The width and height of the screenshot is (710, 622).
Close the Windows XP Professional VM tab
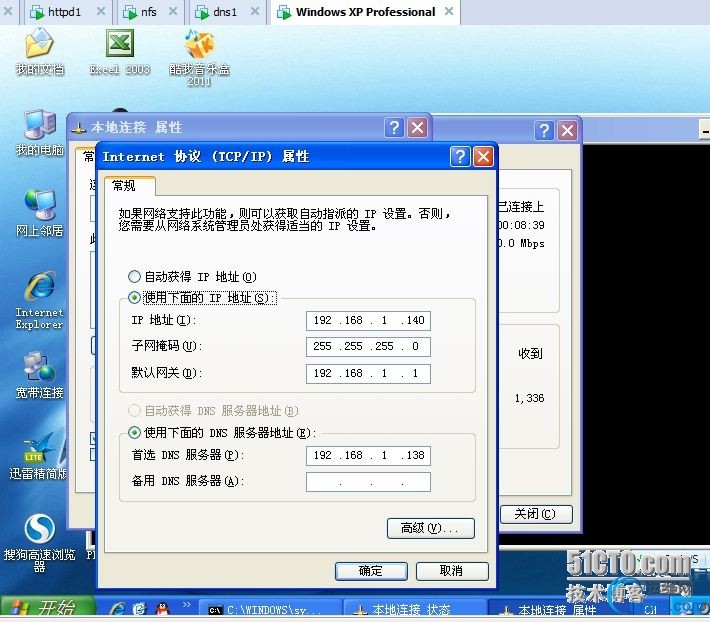click(449, 11)
